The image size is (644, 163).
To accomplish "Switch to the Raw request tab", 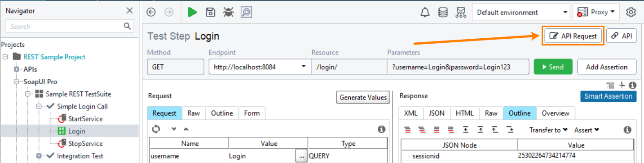I will coord(194,113).
